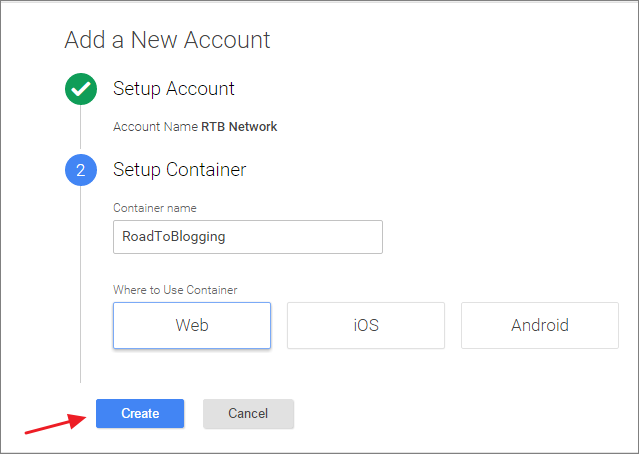Pick Android as the container platform

tap(539, 325)
